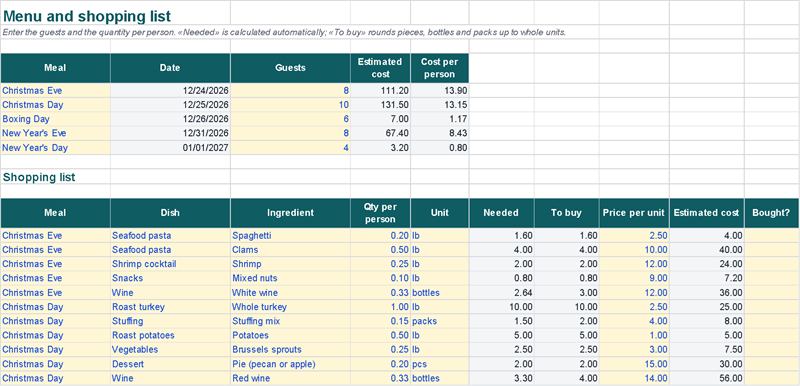The width and height of the screenshot is (800, 386).
Task: Select the Shrimp cocktail dish cell
Action: point(170,264)
